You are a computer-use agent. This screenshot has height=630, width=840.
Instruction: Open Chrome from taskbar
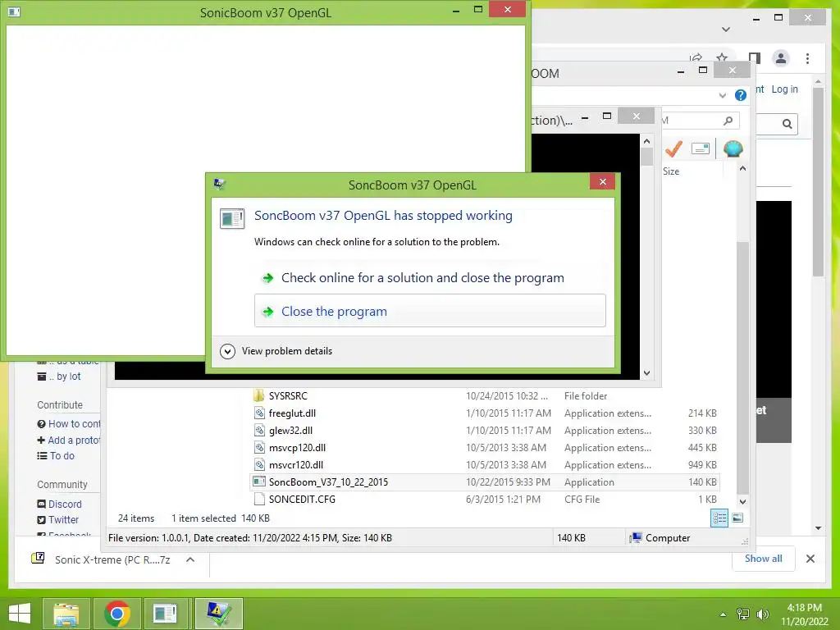click(117, 614)
